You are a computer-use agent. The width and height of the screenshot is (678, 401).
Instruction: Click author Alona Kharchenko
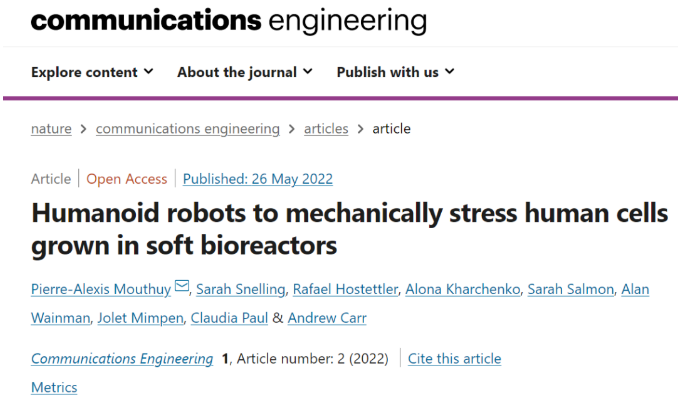[462, 289]
